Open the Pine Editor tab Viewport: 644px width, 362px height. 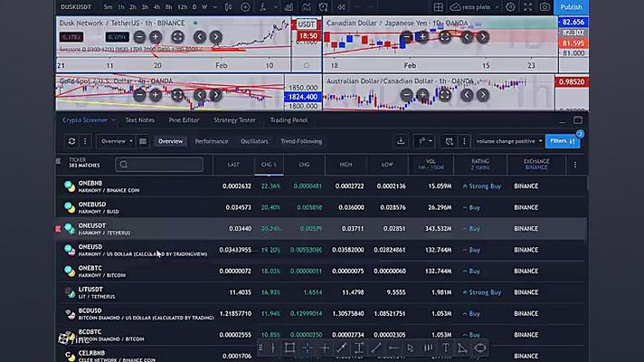click(x=184, y=120)
